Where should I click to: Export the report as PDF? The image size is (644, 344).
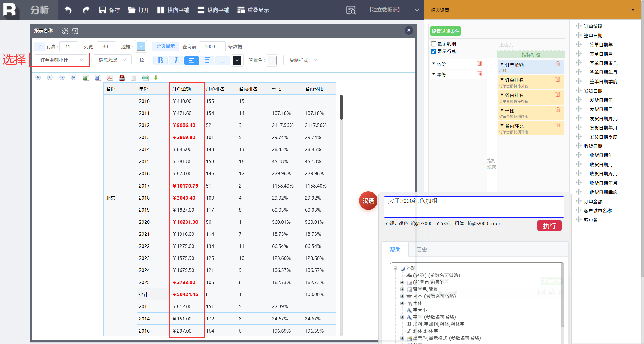point(110,78)
